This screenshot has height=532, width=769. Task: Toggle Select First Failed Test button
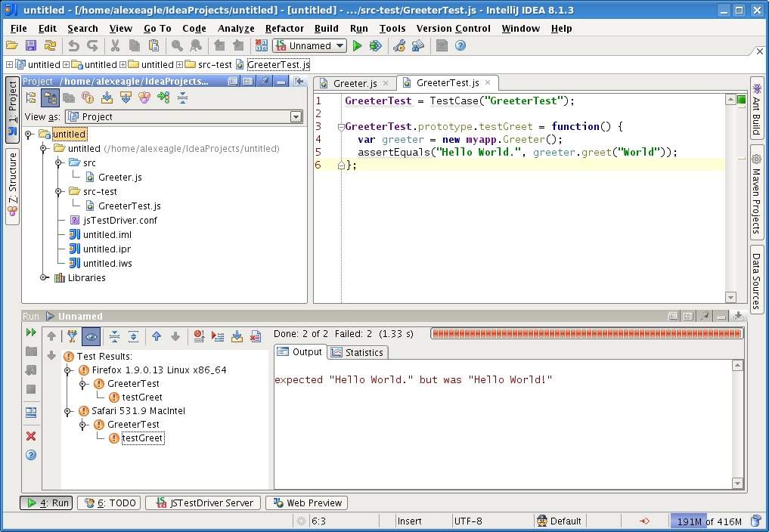click(199, 336)
